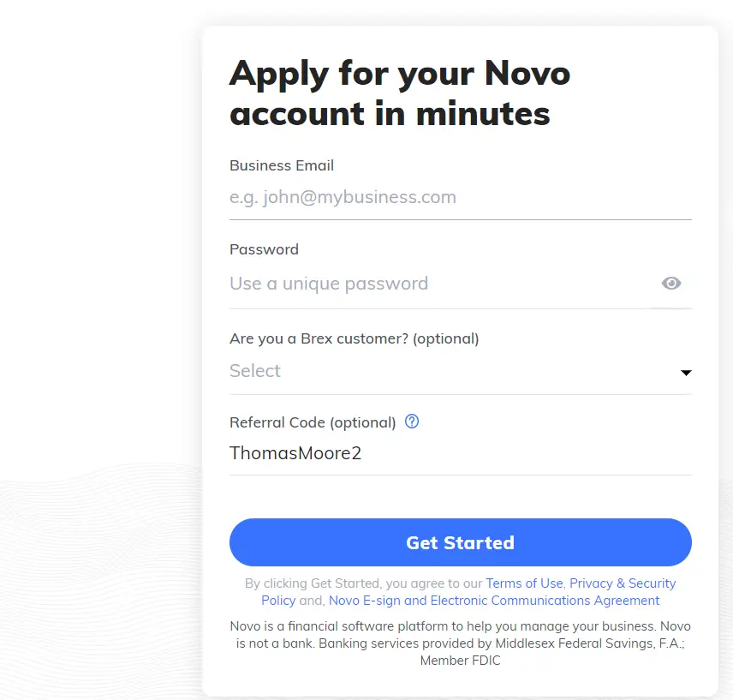Open the Referral Code help question-mark icon

[412, 422]
